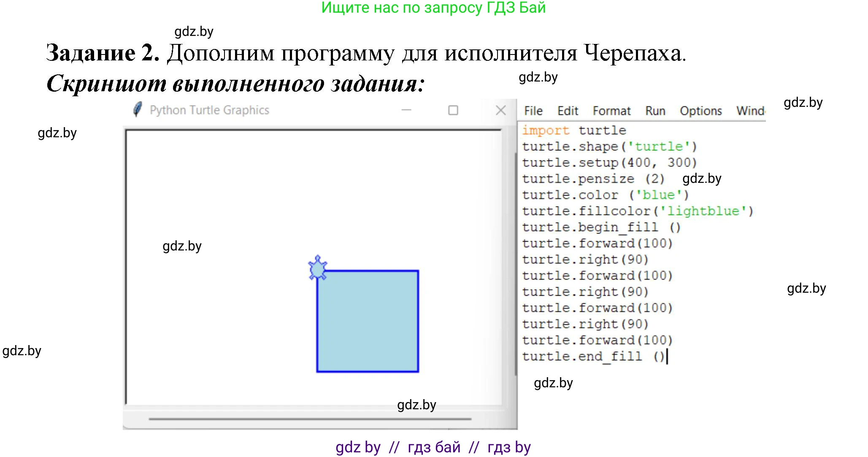Click the 'blue' string in turtle.color line
Image resolution: width=868 pixels, height=457 pixels.
pos(658,195)
